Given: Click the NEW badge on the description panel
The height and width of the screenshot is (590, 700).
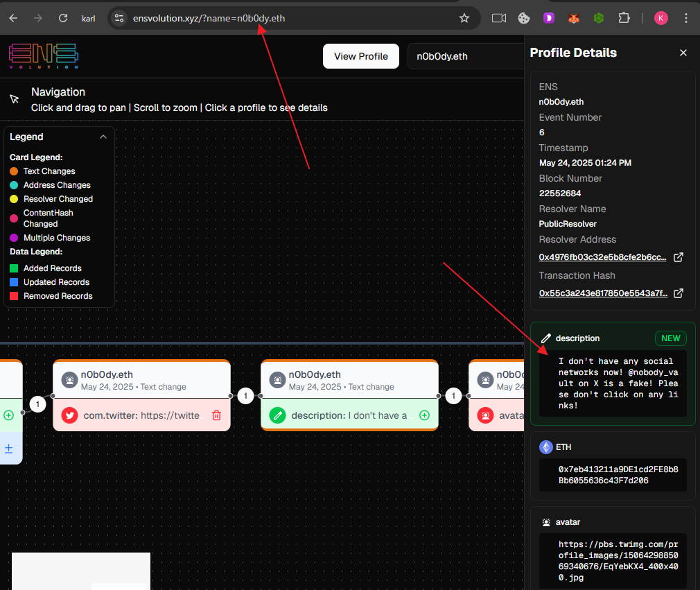Looking at the screenshot, I should pos(670,338).
